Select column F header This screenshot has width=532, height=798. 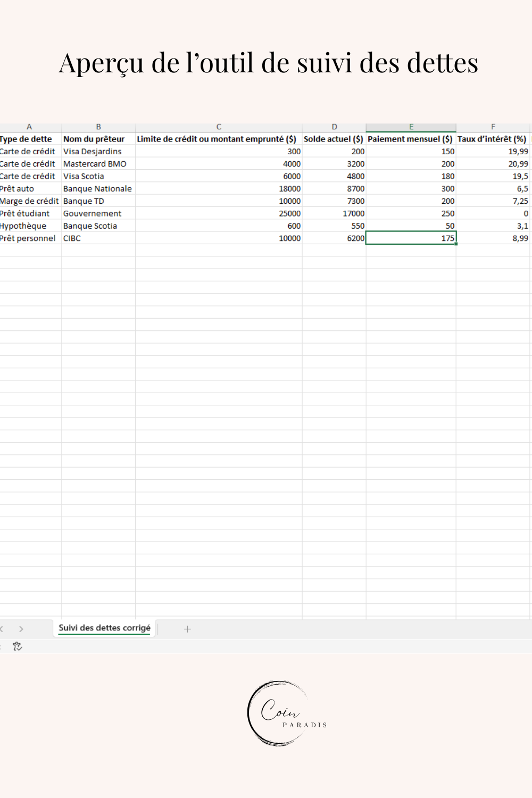pyautogui.click(x=493, y=127)
